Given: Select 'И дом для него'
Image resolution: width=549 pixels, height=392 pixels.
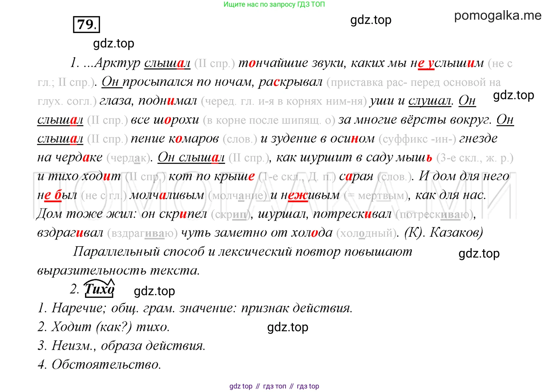Looking at the screenshot, I should 464,176.
